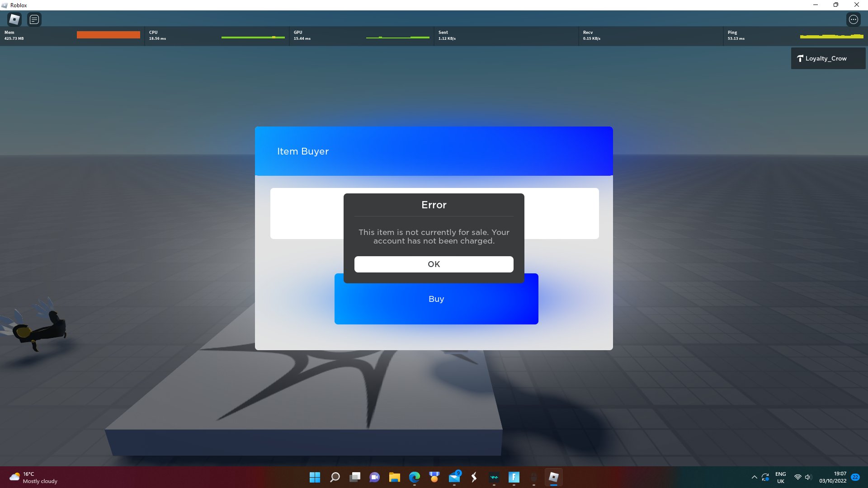Open the volume control in the tray
The image size is (868, 488).
(808, 477)
